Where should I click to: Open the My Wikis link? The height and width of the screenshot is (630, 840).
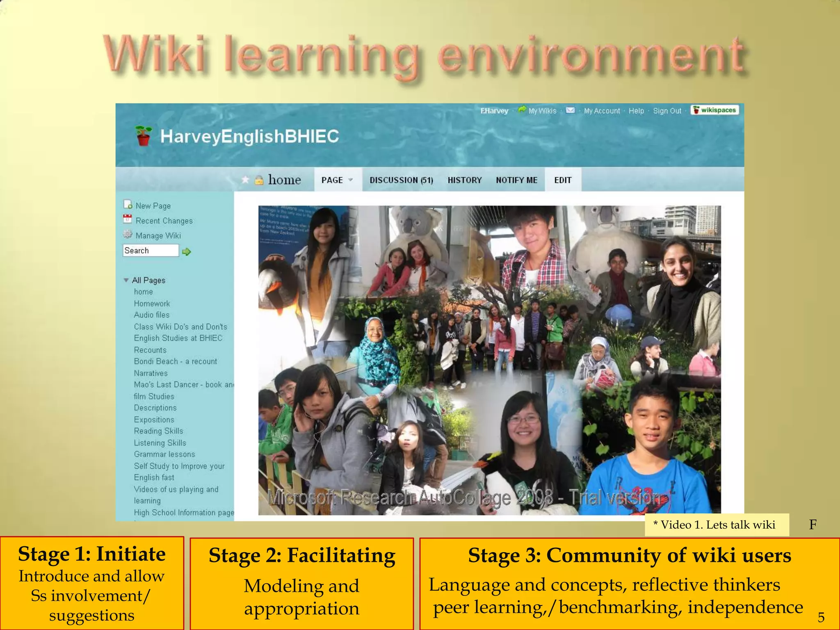542,111
